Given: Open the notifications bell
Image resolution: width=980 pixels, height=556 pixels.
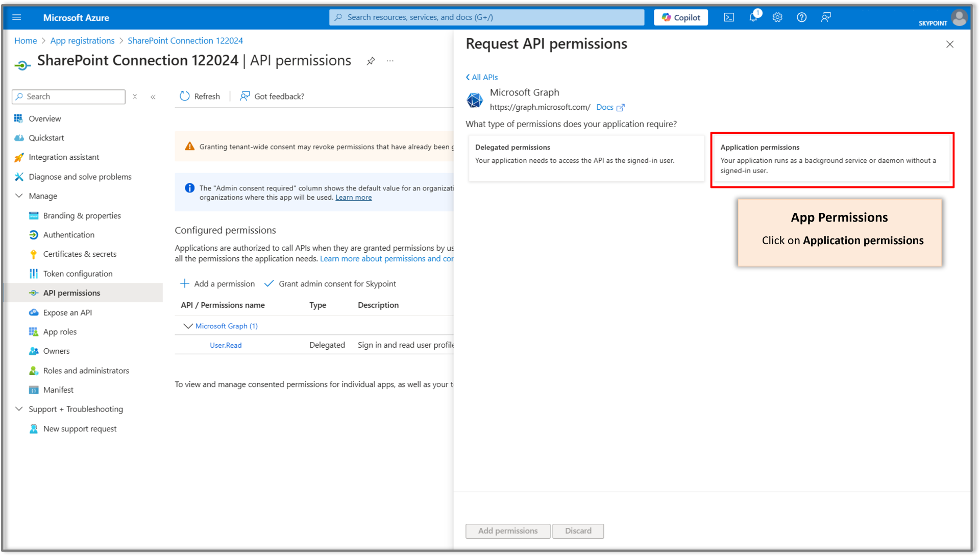Looking at the screenshot, I should coord(753,17).
